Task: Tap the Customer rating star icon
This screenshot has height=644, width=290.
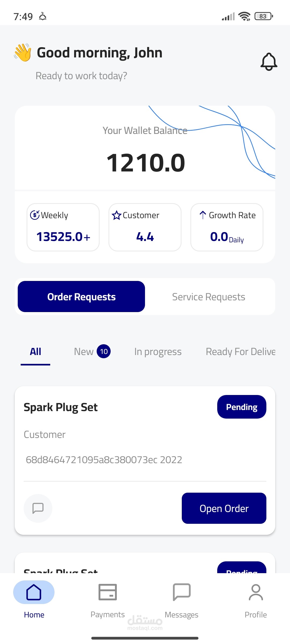Action: [x=117, y=215]
